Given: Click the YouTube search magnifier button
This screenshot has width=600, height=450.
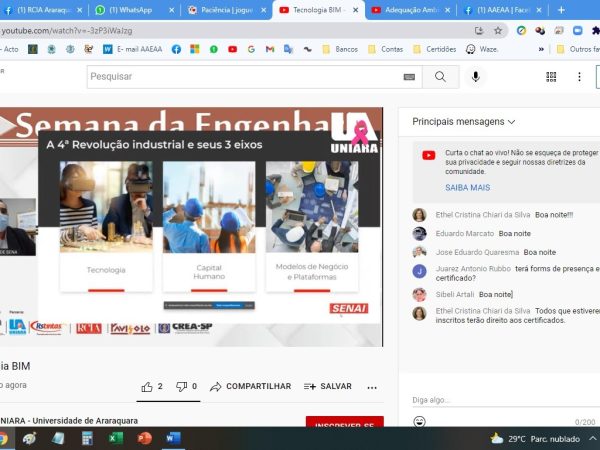Looking at the screenshot, I should (440, 77).
